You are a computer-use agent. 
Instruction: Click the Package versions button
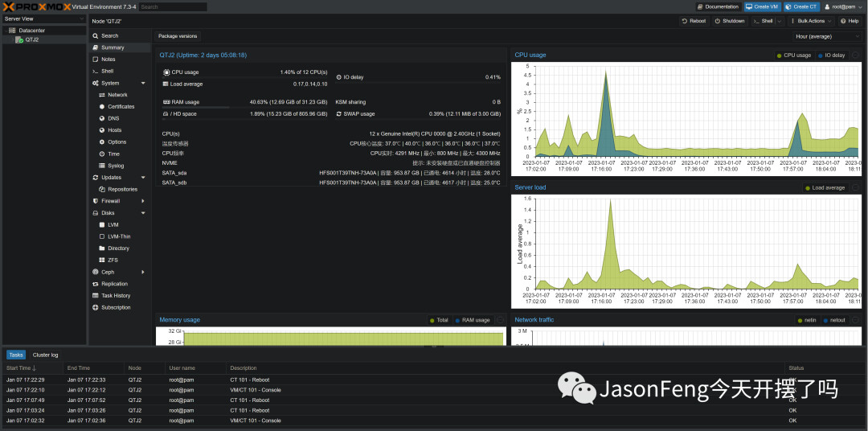tap(177, 36)
